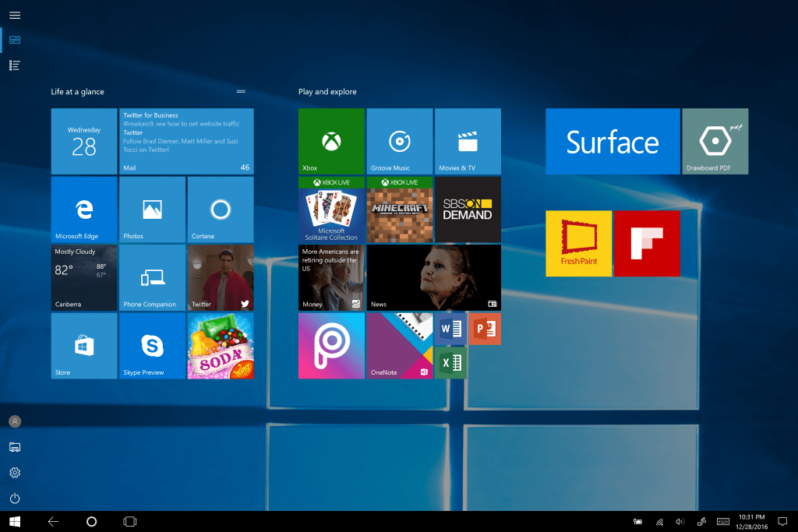Tap the taskbar Back arrow
798x532 pixels.
tap(53, 521)
